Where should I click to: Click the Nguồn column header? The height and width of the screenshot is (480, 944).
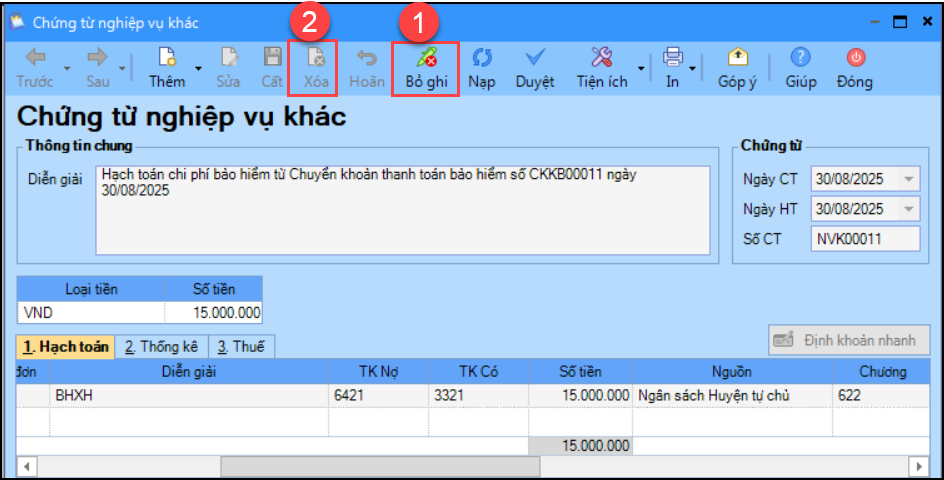click(x=732, y=372)
